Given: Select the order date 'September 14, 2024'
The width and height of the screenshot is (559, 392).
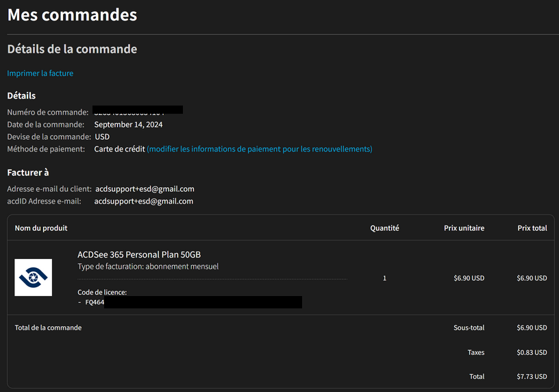Looking at the screenshot, I should click(128, 125).
